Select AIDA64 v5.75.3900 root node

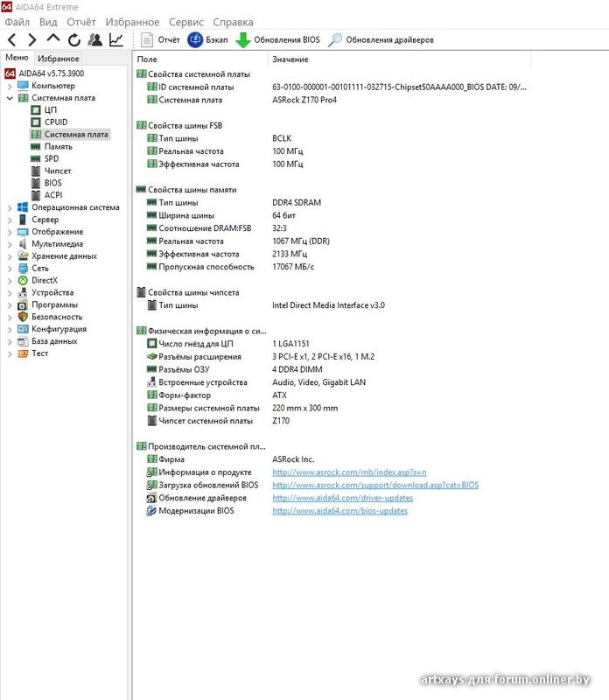(45, 73)
